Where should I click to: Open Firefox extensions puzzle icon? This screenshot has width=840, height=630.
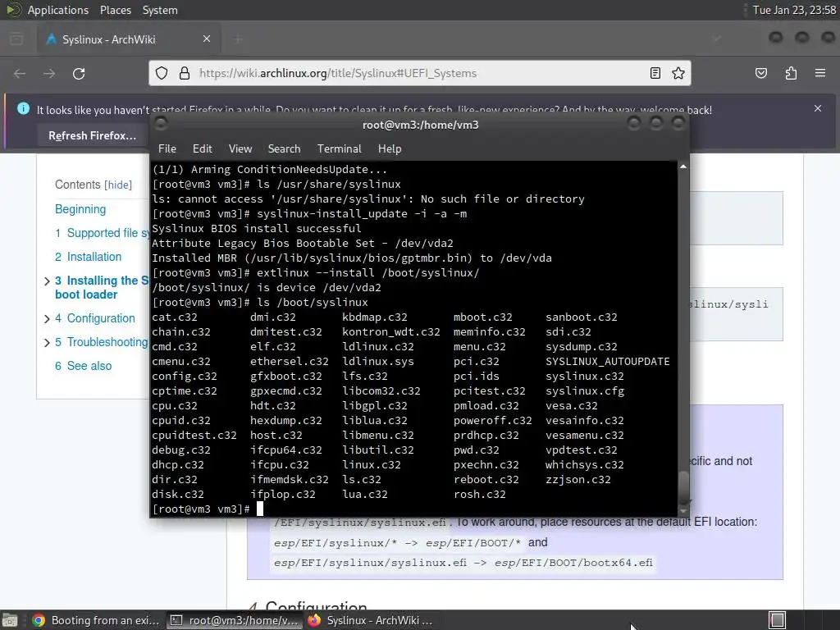(x=791, y=73)
